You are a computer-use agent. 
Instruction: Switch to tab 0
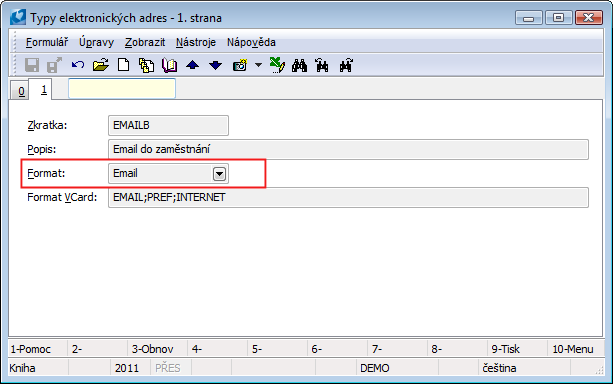click(21, 91)
